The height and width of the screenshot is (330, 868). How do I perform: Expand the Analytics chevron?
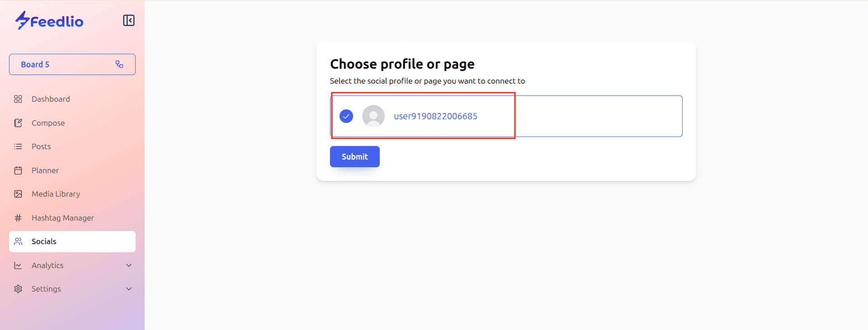(129, 265)
